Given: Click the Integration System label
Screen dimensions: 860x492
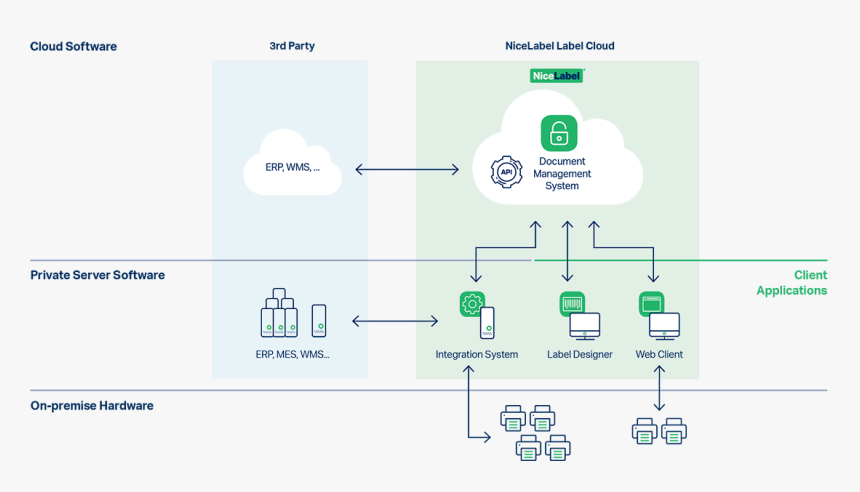Looking at the screenshot, I should (x=477, y=354).
